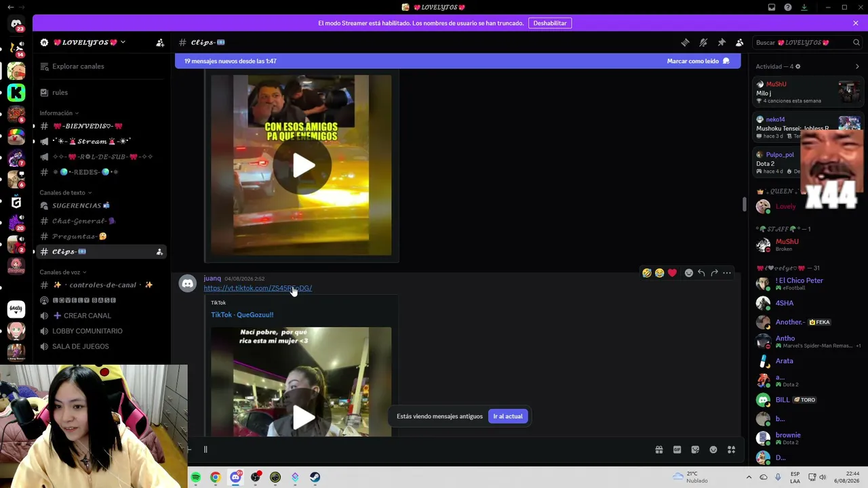Open the 'TikTok · QueGozuu!!' embed title link
The height and width of the screenshot is (488, 868).
coord(242,314)
